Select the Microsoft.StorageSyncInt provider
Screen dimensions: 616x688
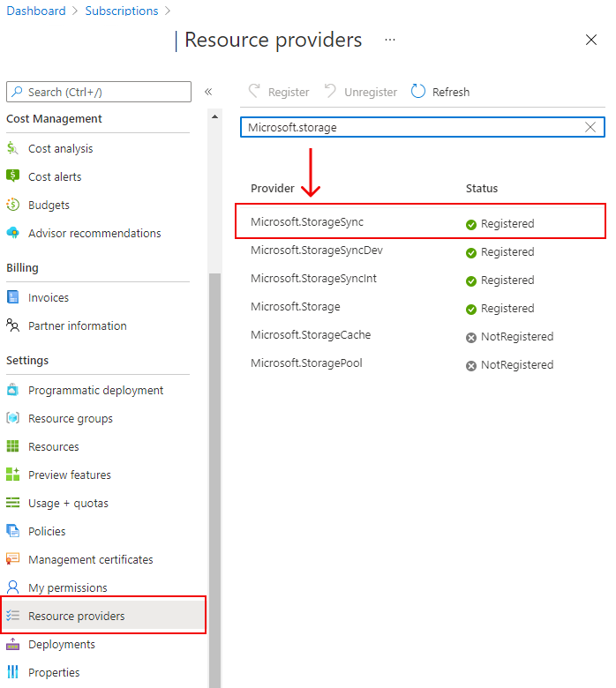[313, 279]
